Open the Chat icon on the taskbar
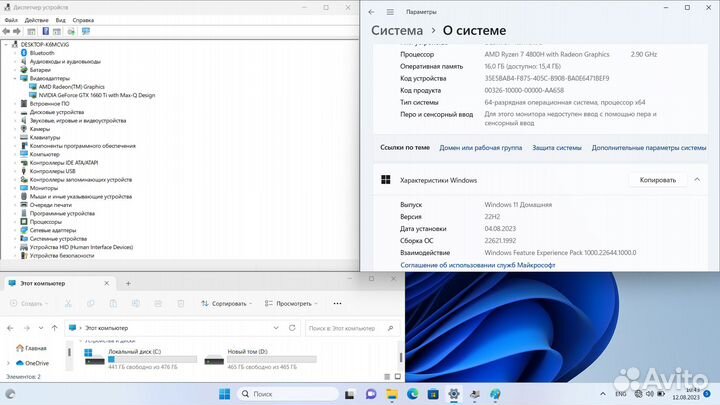This screenshot has height=405, width=720. point(371,394)
